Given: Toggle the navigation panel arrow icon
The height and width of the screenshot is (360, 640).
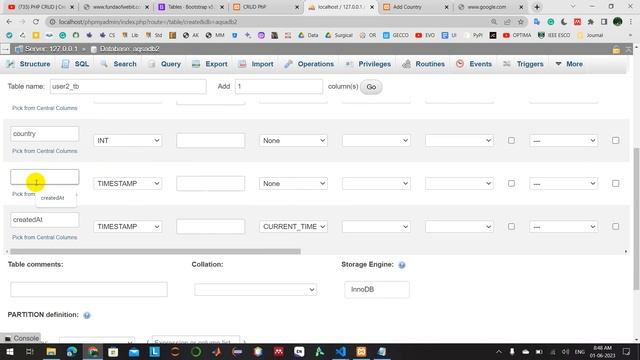Looking at the screenshot, I should [x=5, y=49].
